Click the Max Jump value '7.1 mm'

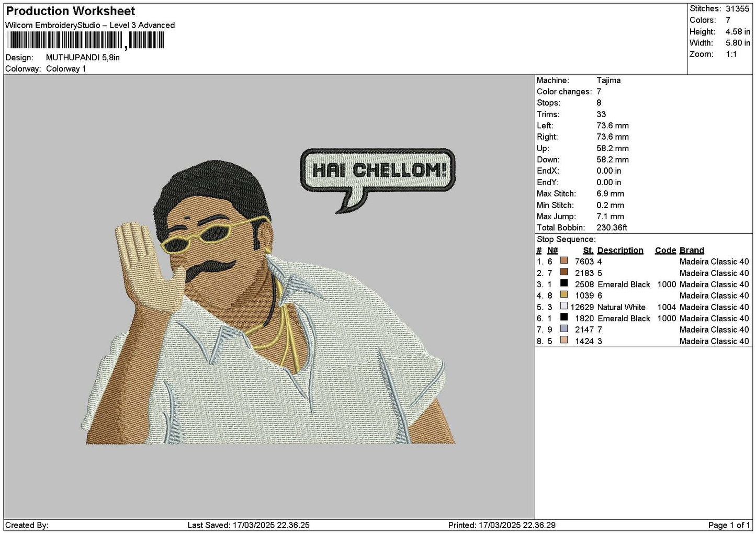click(x=610, y=216)
